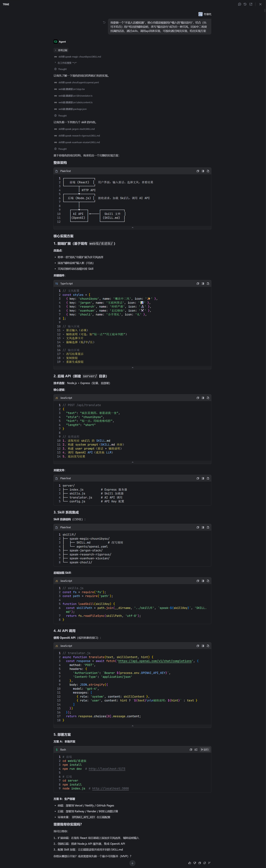Open speak-jargon-stack SKILL.md file reference
This screenshot has width=266, height=868.
(74, 129)
